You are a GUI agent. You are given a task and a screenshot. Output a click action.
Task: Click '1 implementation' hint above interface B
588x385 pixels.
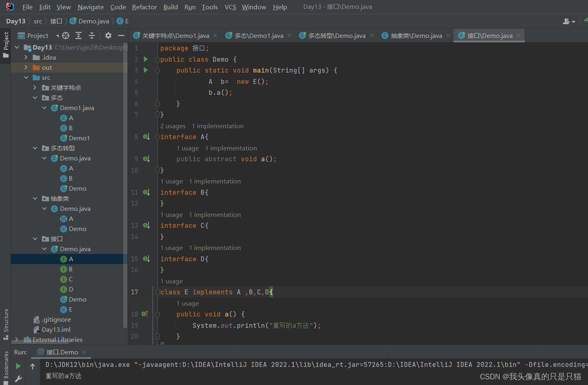tap(215, 181)
